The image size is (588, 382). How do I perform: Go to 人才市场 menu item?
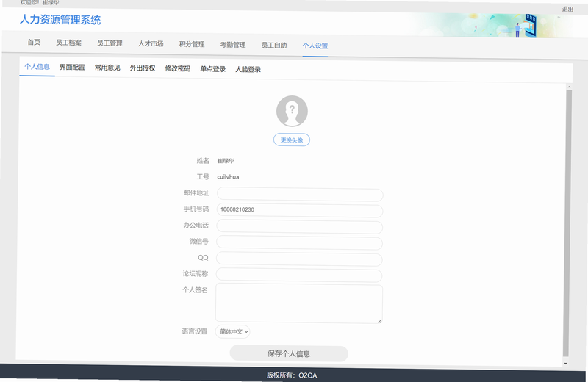(x=151, y=43)
